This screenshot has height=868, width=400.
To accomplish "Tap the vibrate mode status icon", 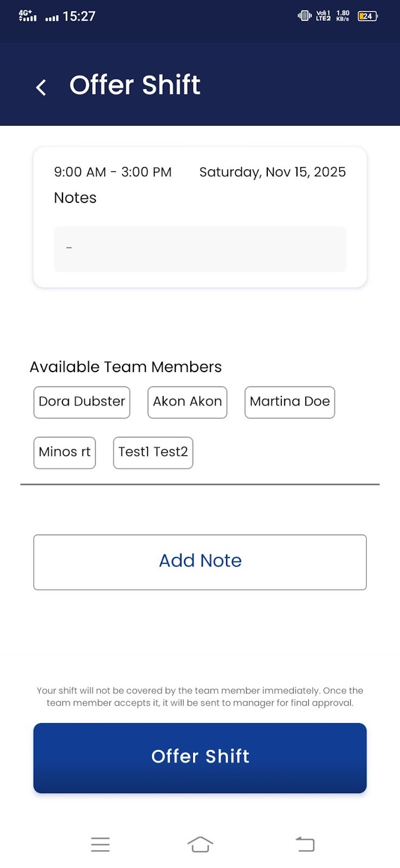I will (x=305, y=16).
